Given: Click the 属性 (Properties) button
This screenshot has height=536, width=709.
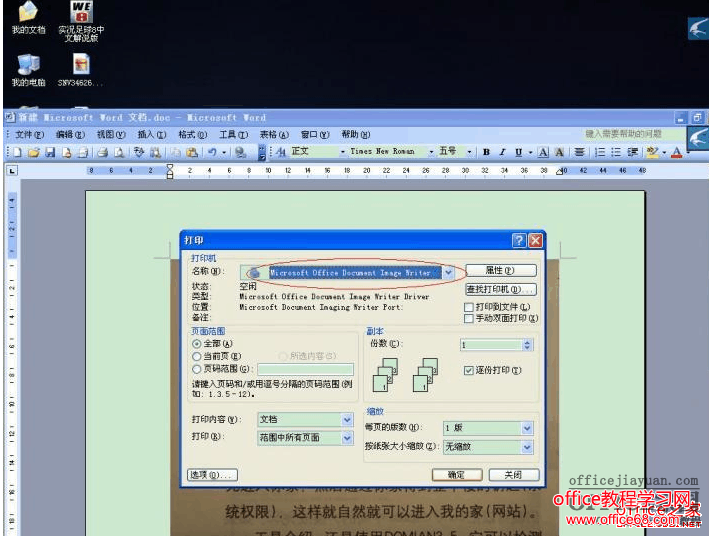Looking at the screenshot, I should [501, 270].
